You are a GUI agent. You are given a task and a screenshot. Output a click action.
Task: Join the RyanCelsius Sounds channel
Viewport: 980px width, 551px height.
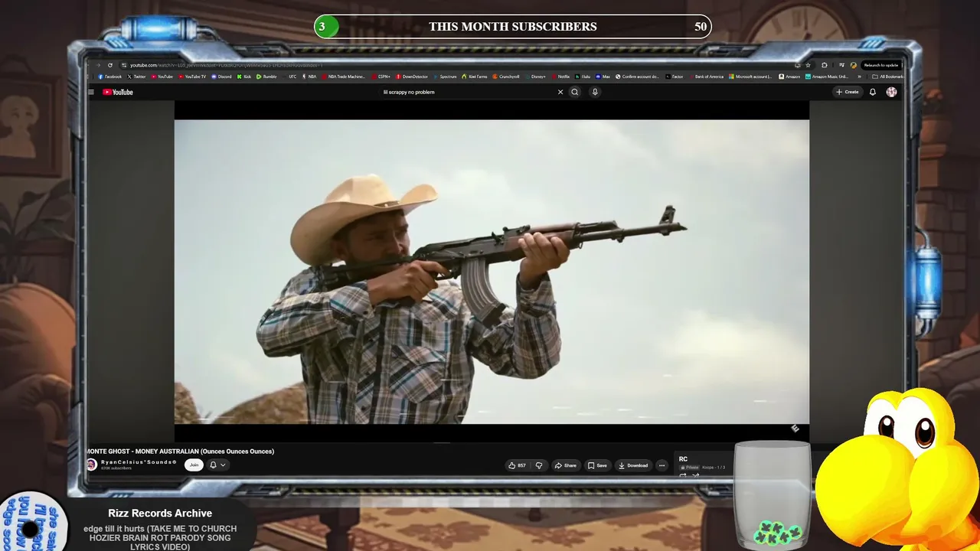(x=194, y=465)
